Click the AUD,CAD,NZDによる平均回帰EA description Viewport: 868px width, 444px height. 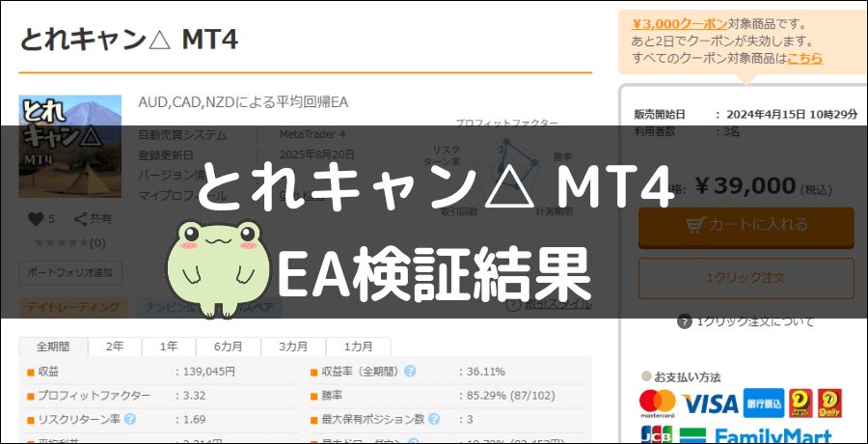point(243,102)
